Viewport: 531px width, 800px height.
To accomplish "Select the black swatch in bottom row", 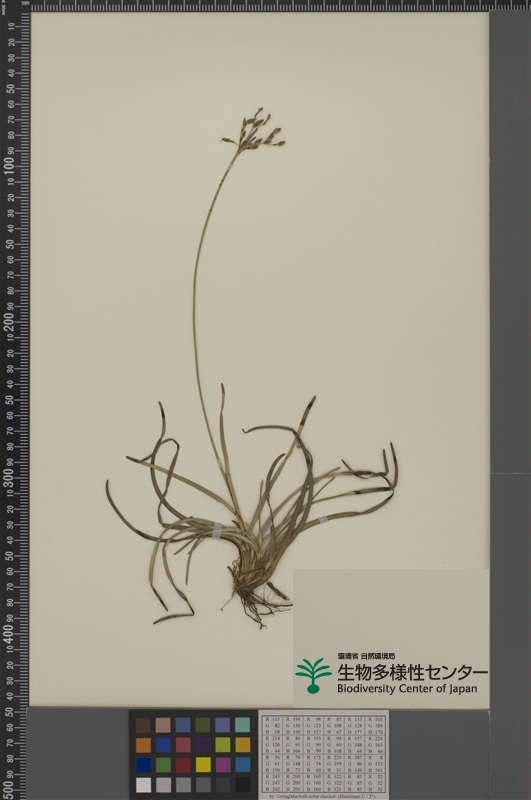I will click(243, 785).
